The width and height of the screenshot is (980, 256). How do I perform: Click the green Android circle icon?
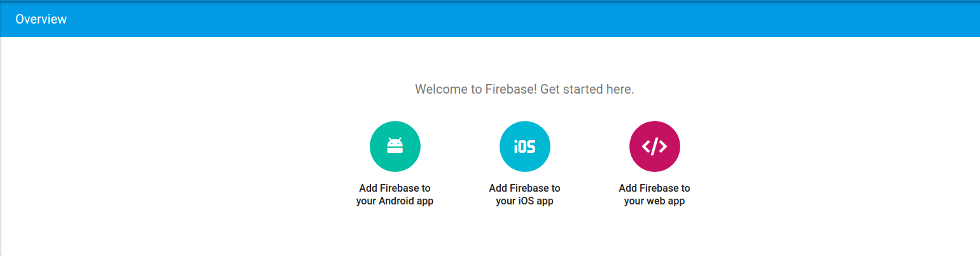[x=395, y=146]
